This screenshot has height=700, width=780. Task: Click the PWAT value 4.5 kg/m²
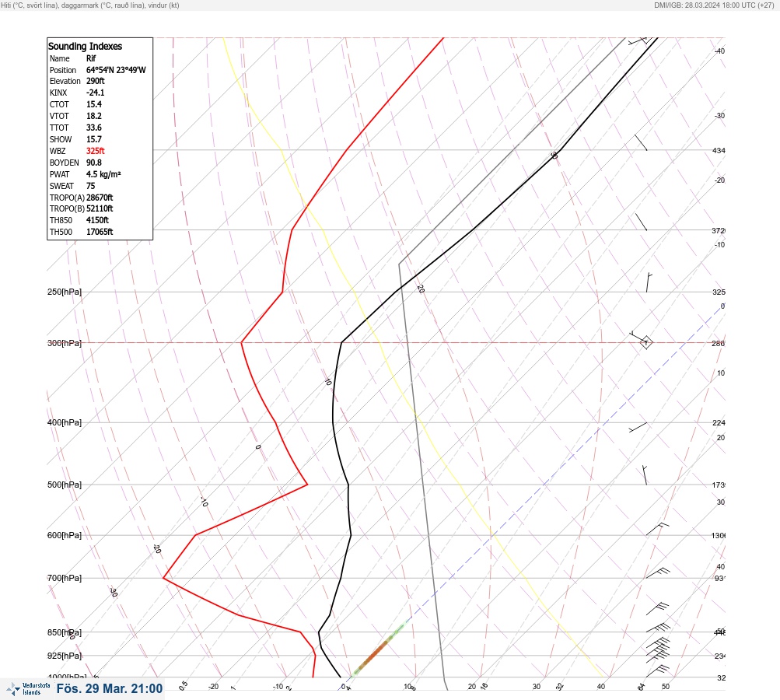point(103,174)
